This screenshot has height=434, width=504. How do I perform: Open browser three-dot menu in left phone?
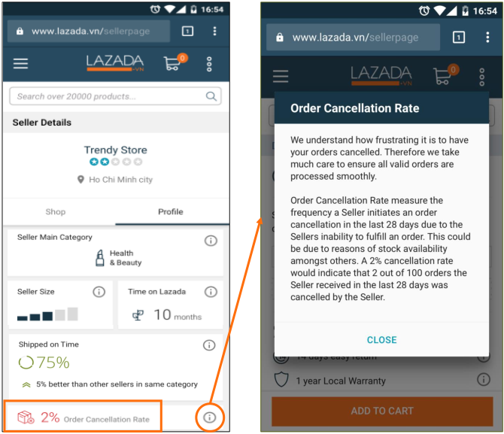pos(214,31)
